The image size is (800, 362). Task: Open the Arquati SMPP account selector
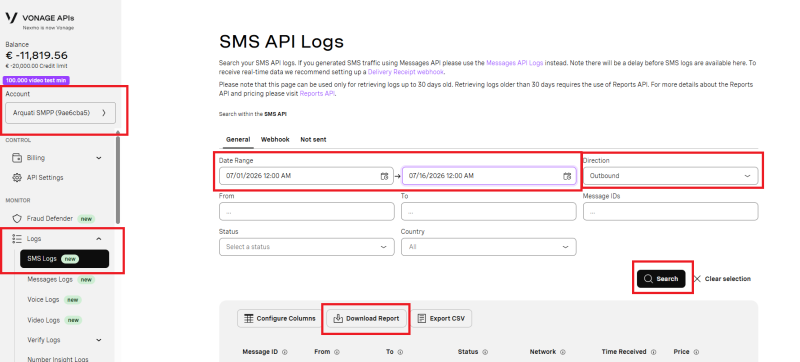(x=61, y=113)
